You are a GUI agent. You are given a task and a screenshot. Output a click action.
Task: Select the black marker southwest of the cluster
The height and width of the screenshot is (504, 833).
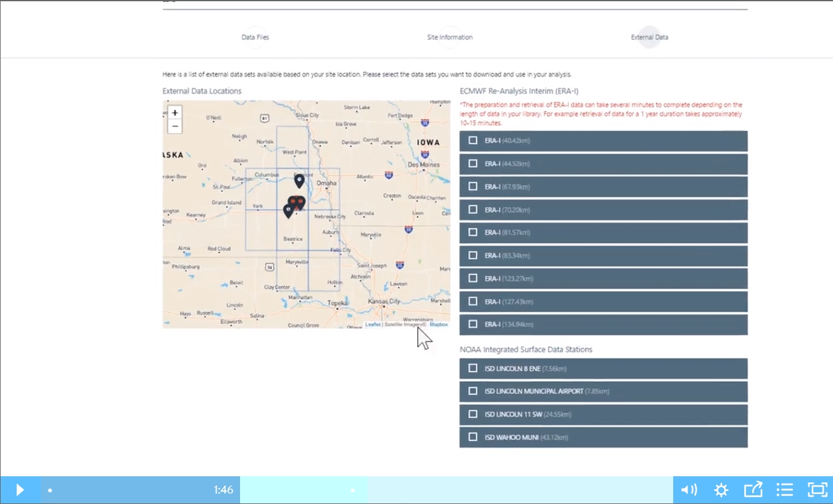click(288, 212)
